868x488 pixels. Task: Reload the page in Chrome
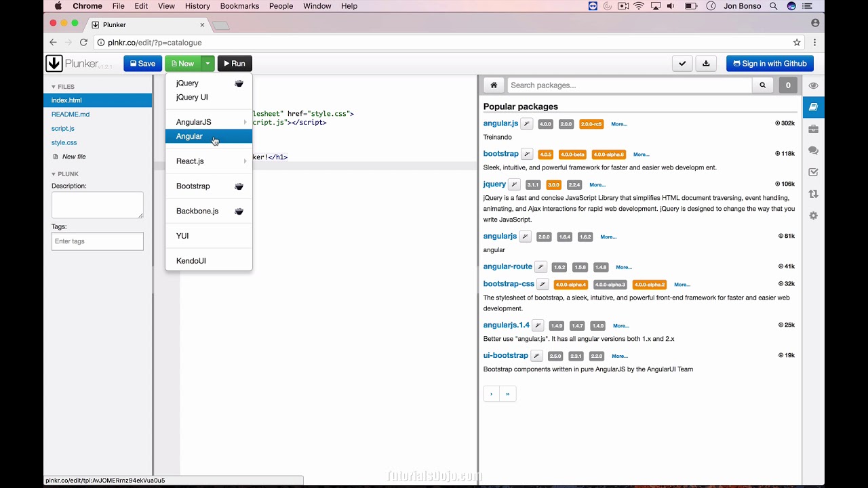[83, 42]
